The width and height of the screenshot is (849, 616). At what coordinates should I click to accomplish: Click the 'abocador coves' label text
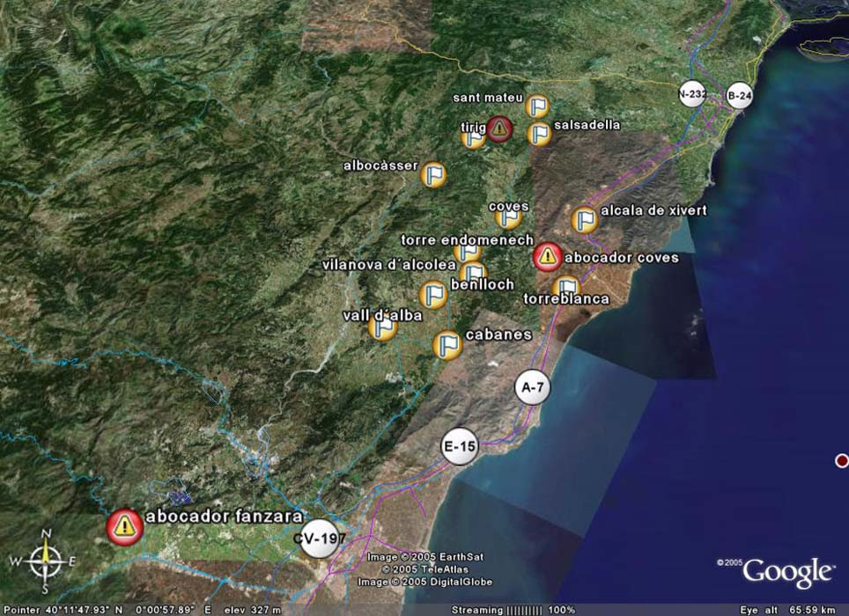[x=622, y=258]
